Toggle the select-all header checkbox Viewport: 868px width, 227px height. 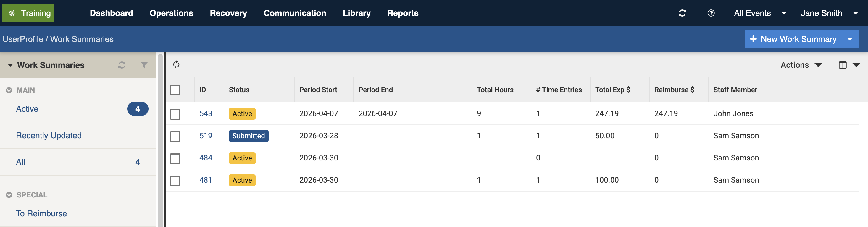175,90
